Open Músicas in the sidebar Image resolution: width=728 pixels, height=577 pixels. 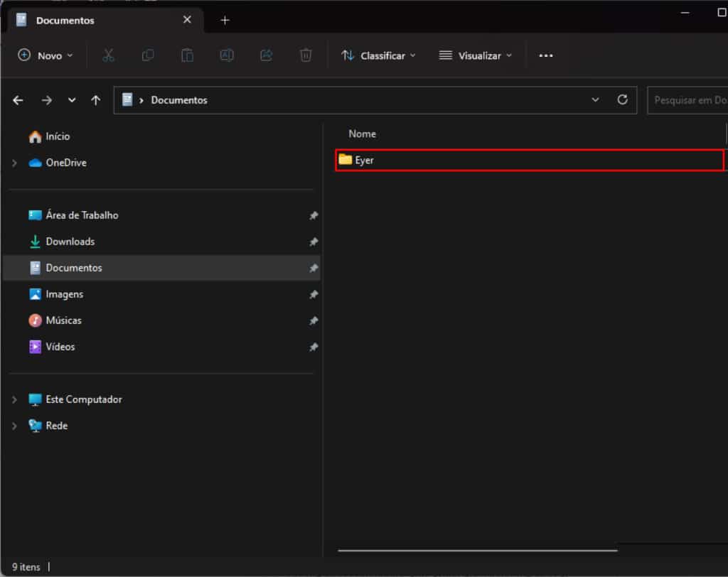[63, 320]
